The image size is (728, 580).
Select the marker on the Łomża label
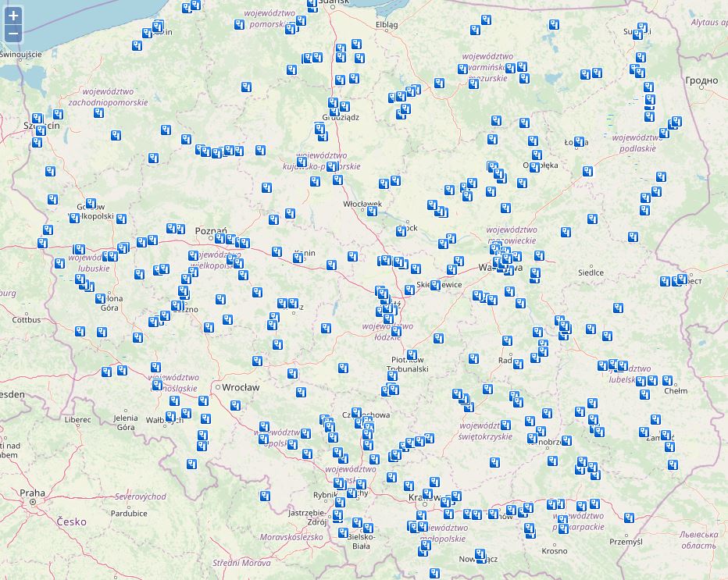point(579,141)
